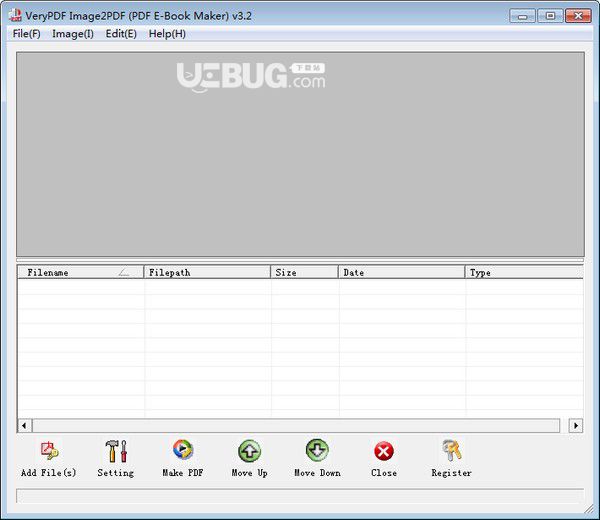Screen dimensions: 600x520
Task: Start conversion with Make PDF icon
Action: [x=183, y=450]
